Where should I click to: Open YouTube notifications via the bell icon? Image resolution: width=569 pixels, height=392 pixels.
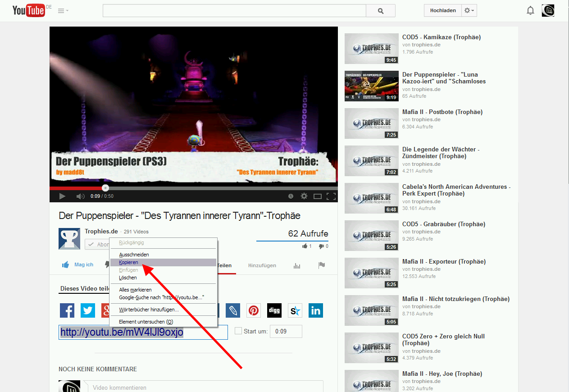point(530,10)
